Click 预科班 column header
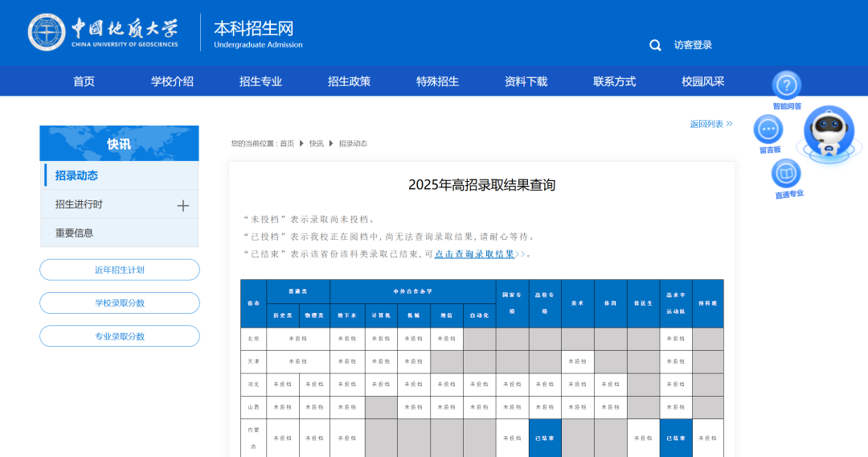The width and height of the screenshot is (868, 457). click(x=708, y=303)
